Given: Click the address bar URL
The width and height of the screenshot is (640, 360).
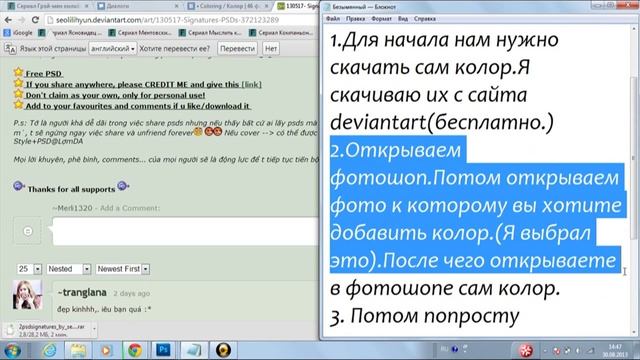Looking at the screenshot, I should [x=168, y=20].
